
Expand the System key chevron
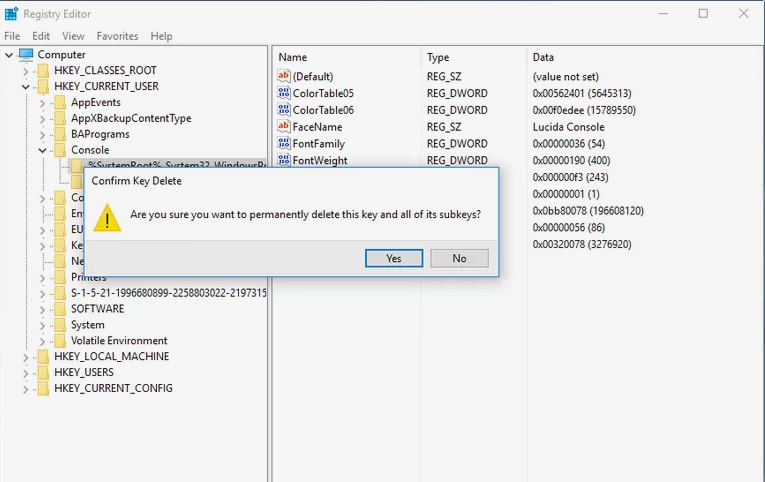pos(42,325)
